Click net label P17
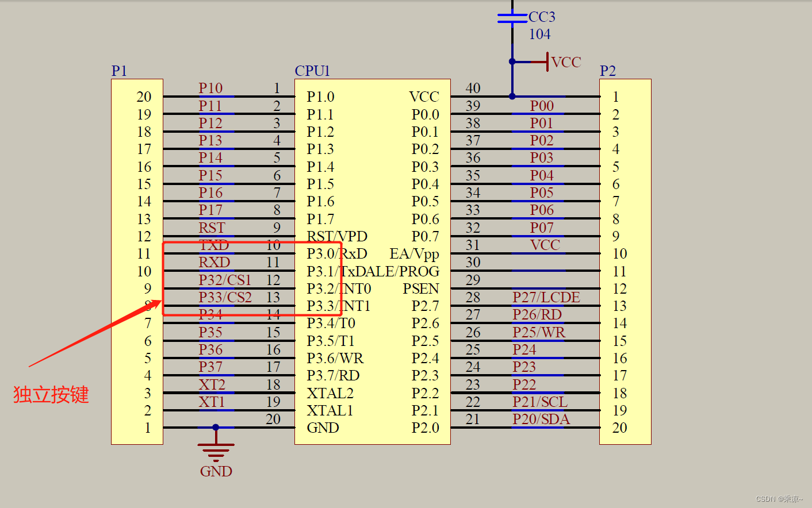Image resolution: width=812 pixels, height=508 pixels. coord(210,210)
